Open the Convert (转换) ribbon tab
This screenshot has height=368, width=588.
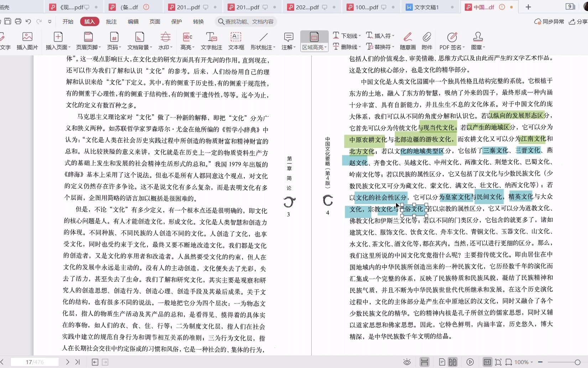click(x=198, y=21)
